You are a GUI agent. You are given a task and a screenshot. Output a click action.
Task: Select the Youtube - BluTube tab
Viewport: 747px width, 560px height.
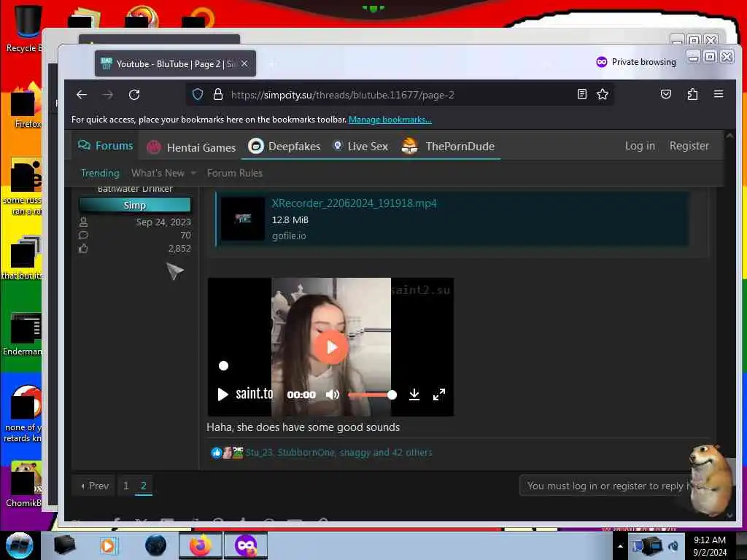tap(175, 64)
